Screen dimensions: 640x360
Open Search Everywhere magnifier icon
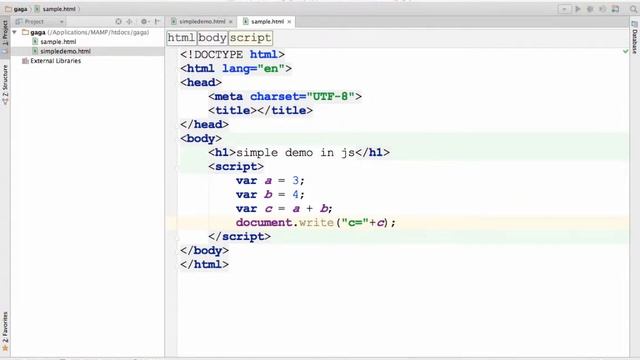pyautogui.click(x=633, y=9)
